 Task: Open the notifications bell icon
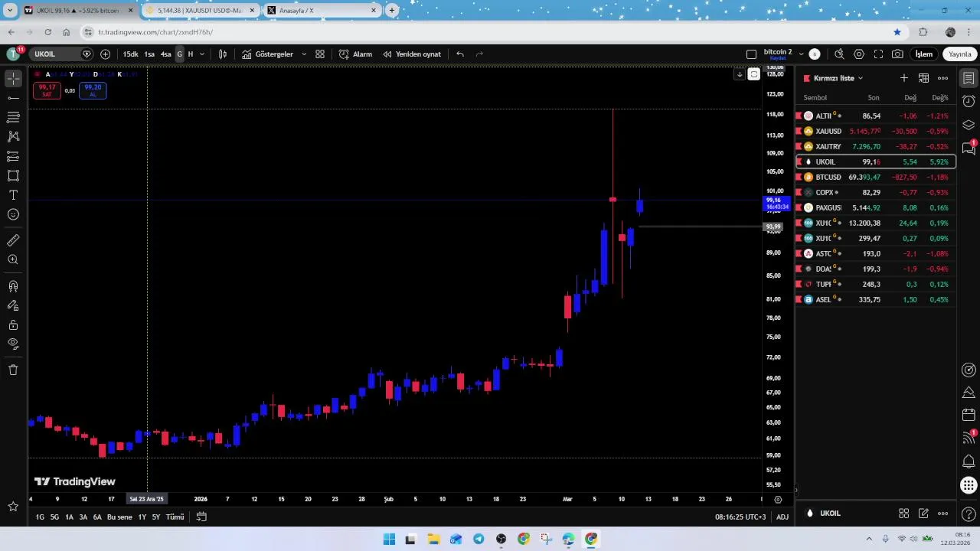point(969,462)
